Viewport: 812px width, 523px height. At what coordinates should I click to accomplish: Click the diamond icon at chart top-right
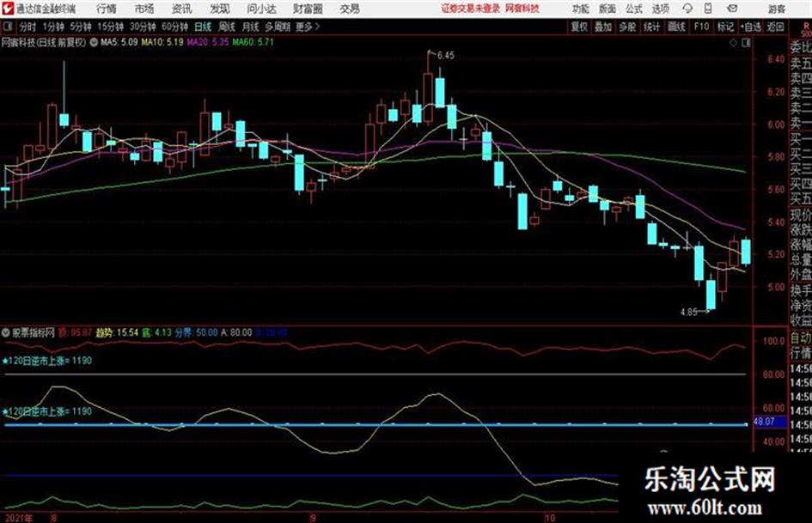pos(733,42)
